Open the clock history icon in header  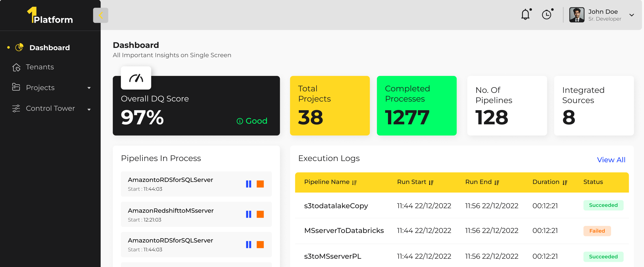[547, 14]
